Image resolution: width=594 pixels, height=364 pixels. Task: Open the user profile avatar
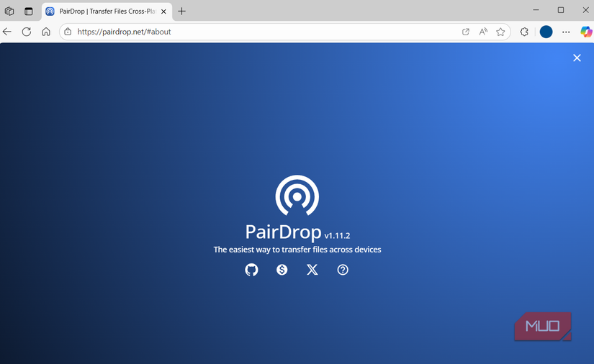click(546, 32)
